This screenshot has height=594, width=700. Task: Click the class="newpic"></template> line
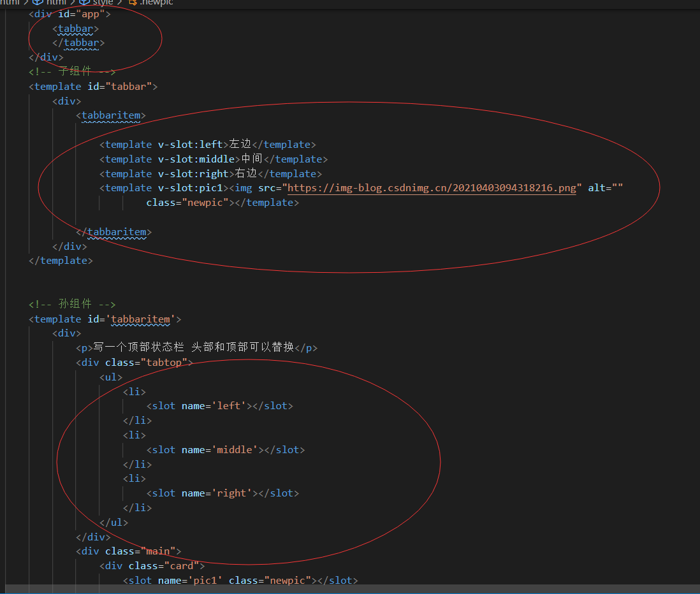pyautogui.click(x=222, y=203)
